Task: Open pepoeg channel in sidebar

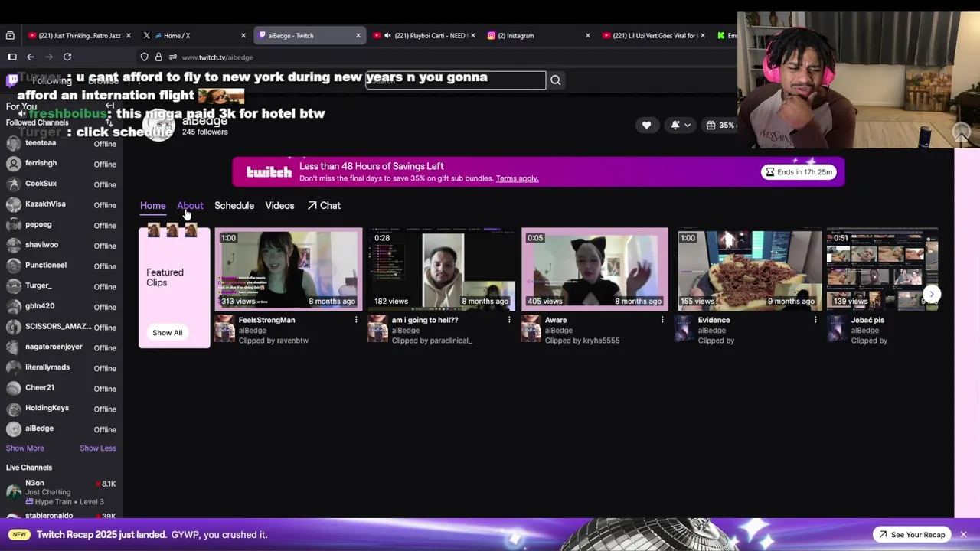Action: (61, 225)
